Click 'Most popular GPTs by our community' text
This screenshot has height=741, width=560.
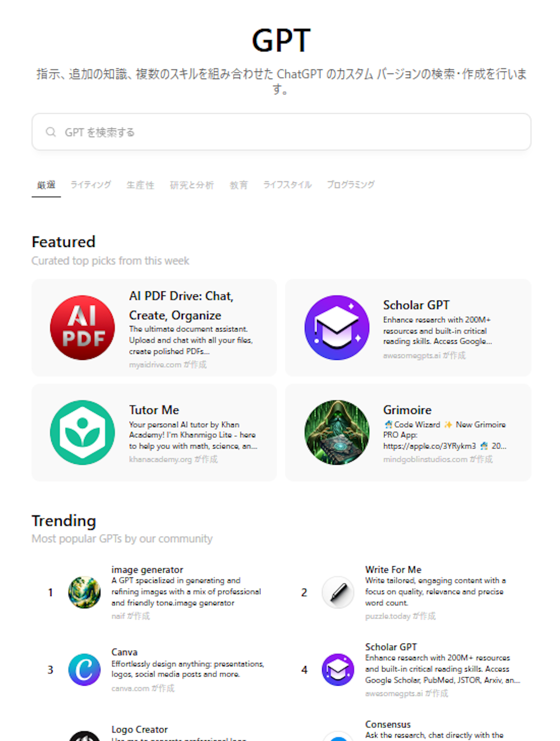point(122,539)
